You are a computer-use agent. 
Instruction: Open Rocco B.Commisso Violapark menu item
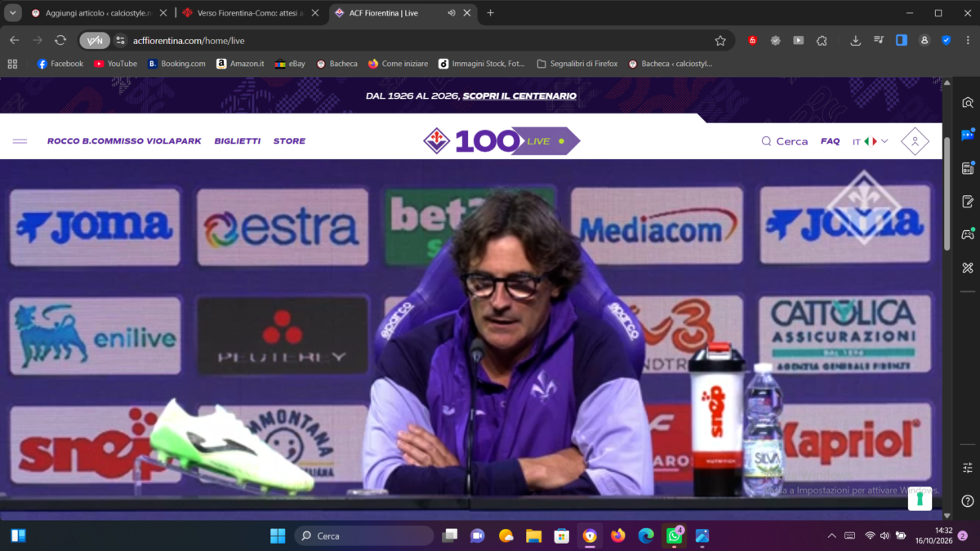pyautogui.click(x=124, y=141)
